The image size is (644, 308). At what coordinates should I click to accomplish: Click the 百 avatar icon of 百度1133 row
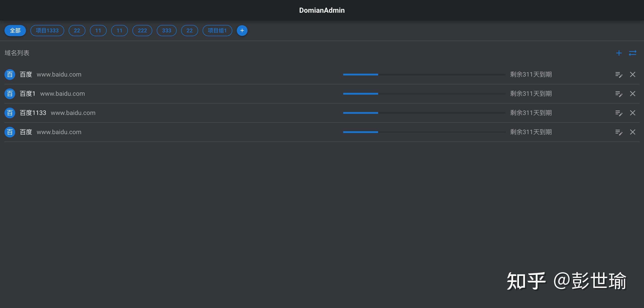click(9, 113)
